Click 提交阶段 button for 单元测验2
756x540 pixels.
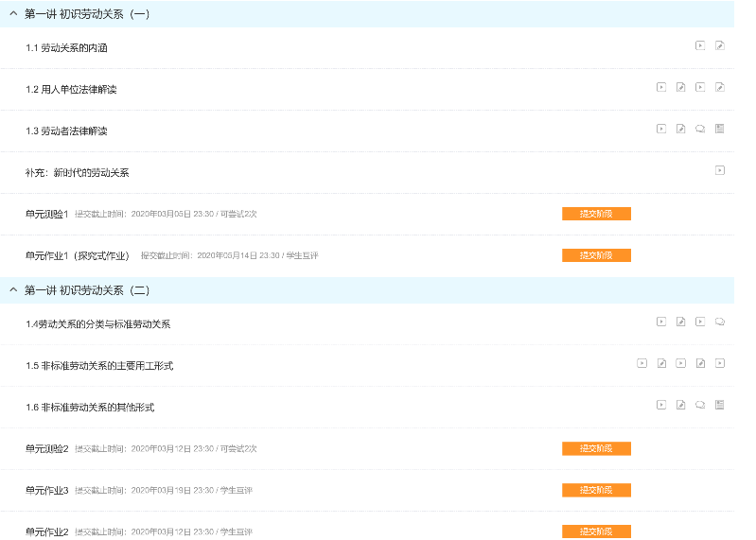(x=596, y=448)
